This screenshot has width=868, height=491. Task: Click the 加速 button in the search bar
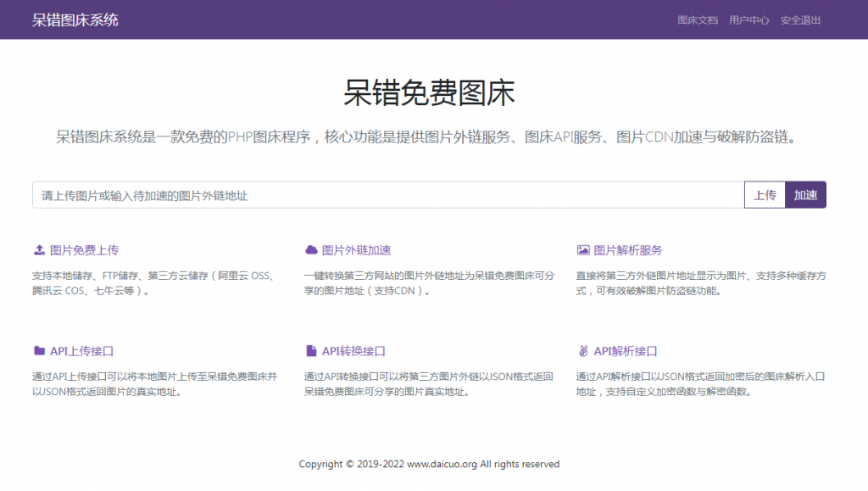[805, 194]
